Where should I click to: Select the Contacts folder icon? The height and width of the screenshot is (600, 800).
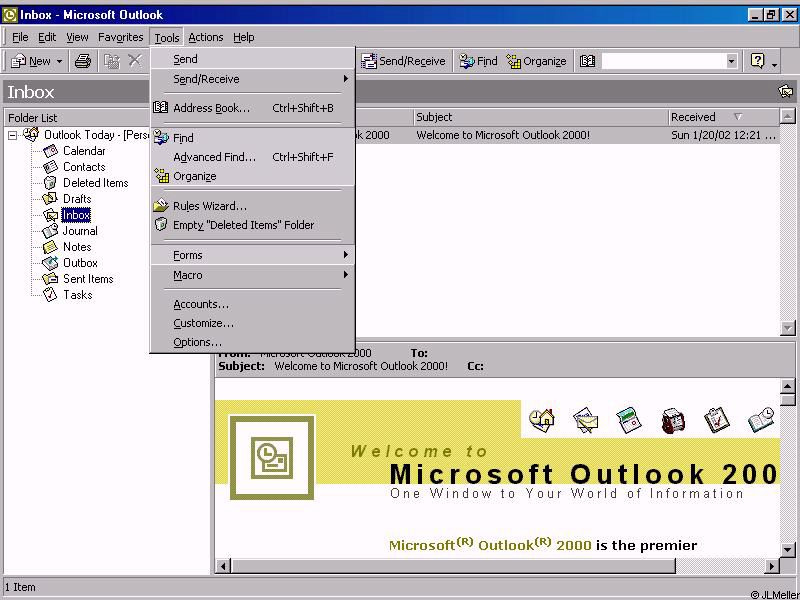pyautogui.click(x=51, y=167)
